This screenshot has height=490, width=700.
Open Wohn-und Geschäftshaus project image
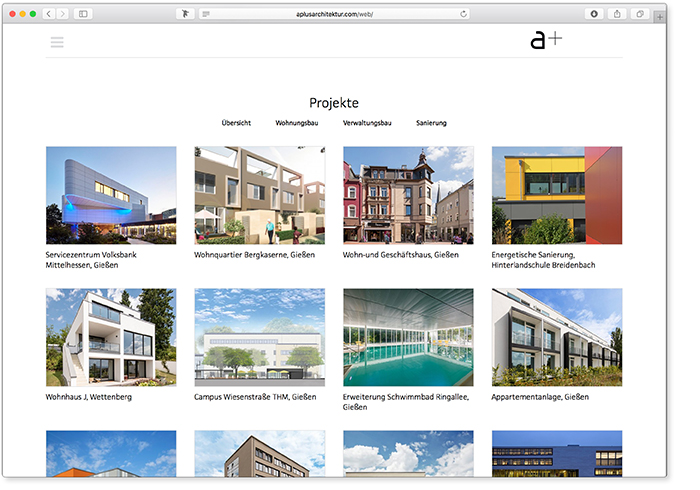(408, 195)
